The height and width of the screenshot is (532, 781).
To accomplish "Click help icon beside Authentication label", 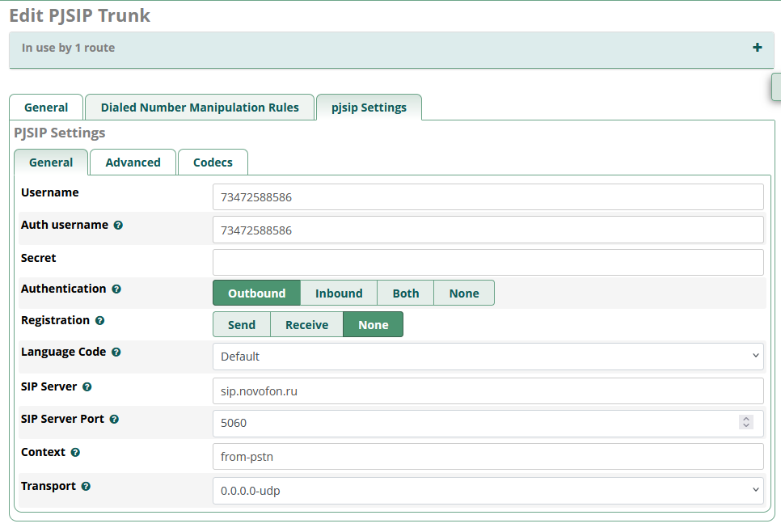I will [x=116, y=289].
